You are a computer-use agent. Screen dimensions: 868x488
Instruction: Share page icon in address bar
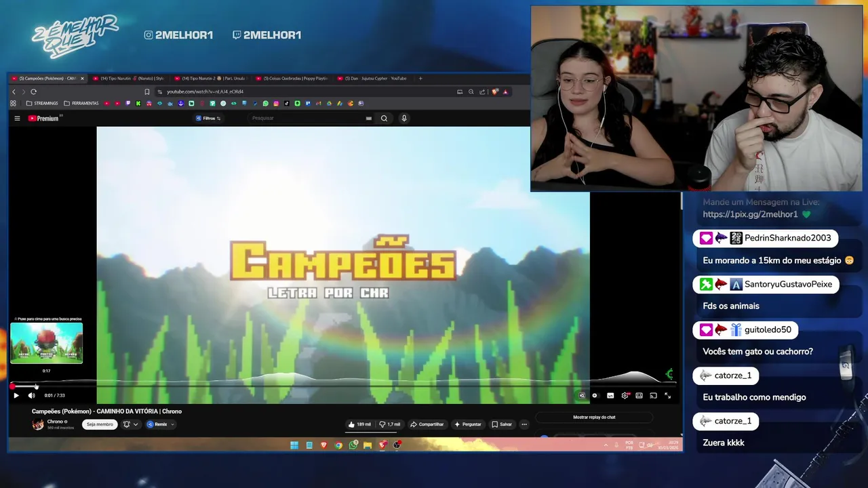[x=482, y=91]
